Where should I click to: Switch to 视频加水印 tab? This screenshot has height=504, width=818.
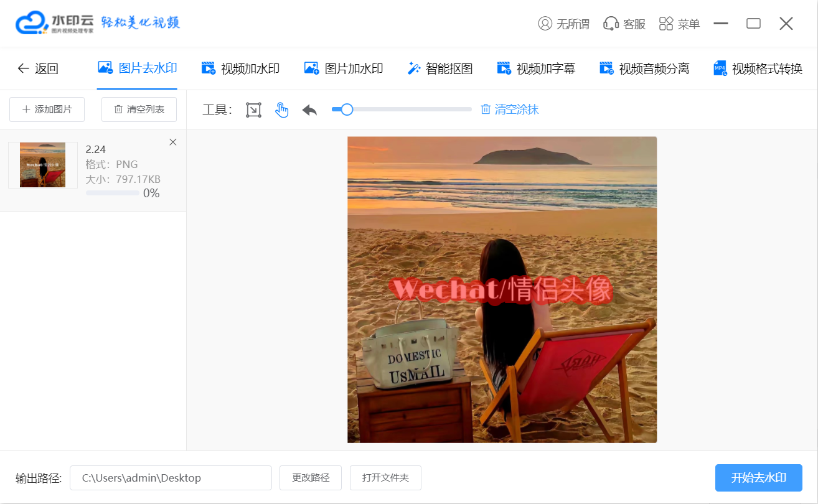240,68
